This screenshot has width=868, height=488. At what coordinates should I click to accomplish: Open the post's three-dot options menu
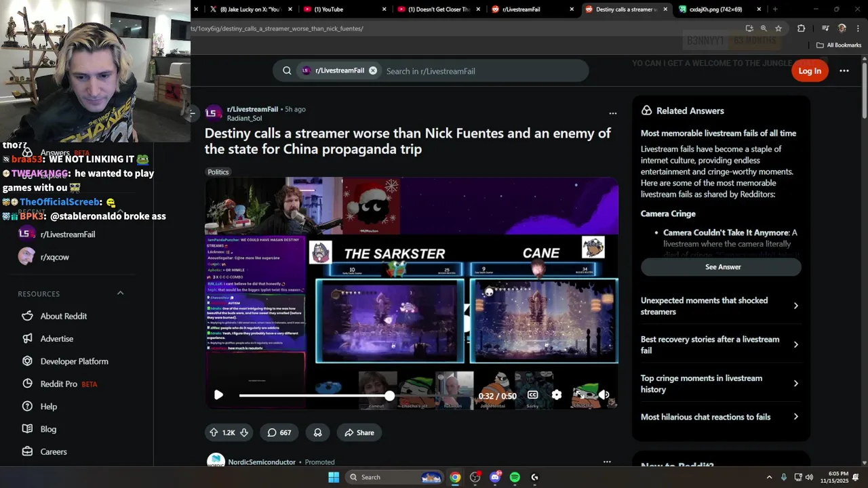(x=613, y=113)
